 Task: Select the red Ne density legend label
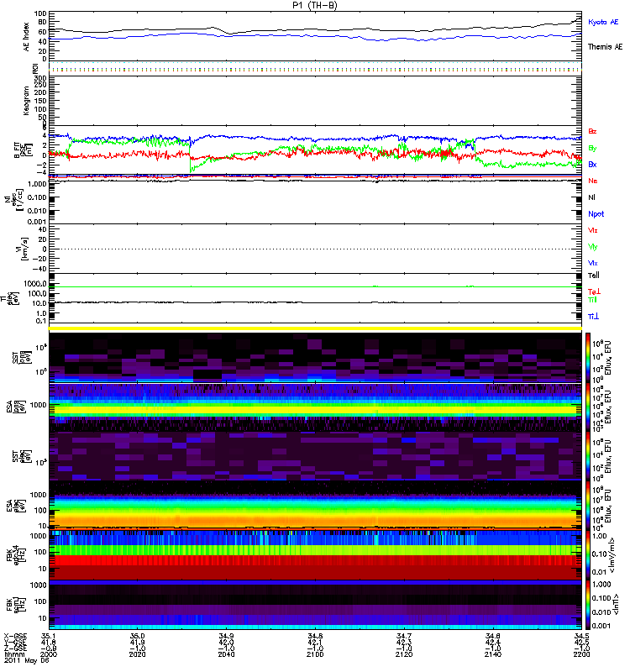pos(593,181)
